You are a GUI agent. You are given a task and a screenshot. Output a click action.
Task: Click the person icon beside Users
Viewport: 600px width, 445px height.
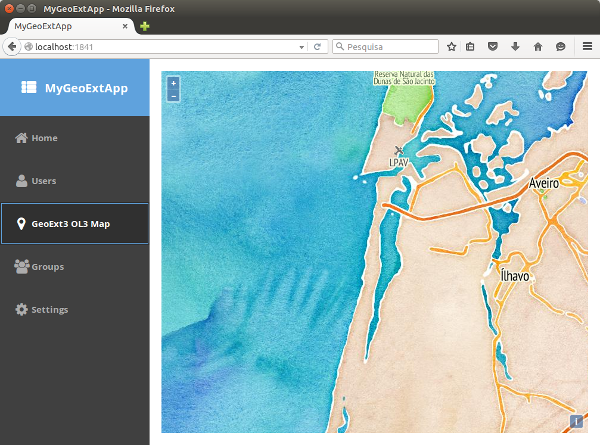tap(21, 181)
